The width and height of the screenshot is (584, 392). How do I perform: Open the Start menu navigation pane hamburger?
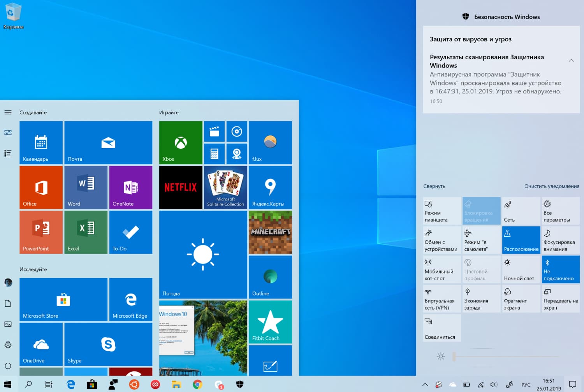pos(8,112)
